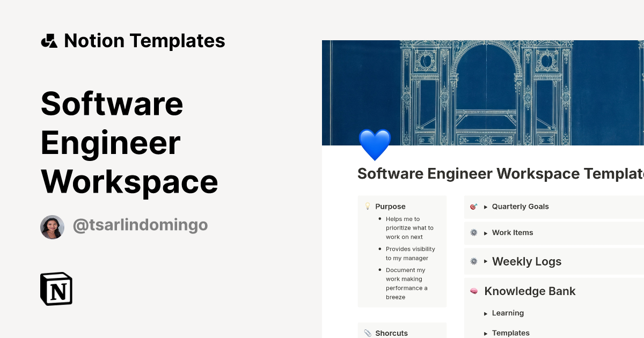Click the gear icon next to Weekly Logs
The height and width of the screenshot is (338, 644).
(473, 261)
